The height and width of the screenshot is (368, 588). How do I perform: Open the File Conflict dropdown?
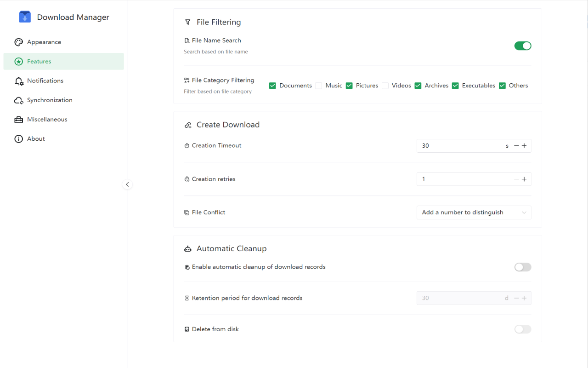[x=474, y=213]
